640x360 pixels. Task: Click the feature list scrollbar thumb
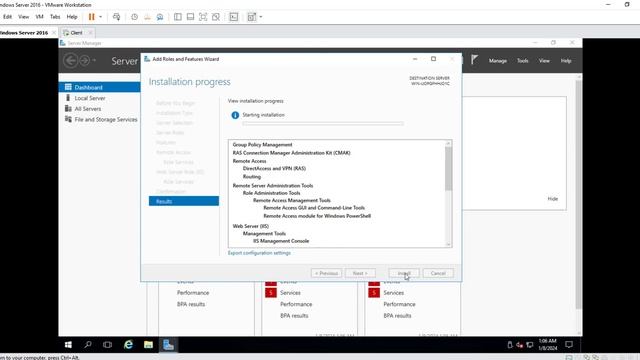(x=449, y=169)
